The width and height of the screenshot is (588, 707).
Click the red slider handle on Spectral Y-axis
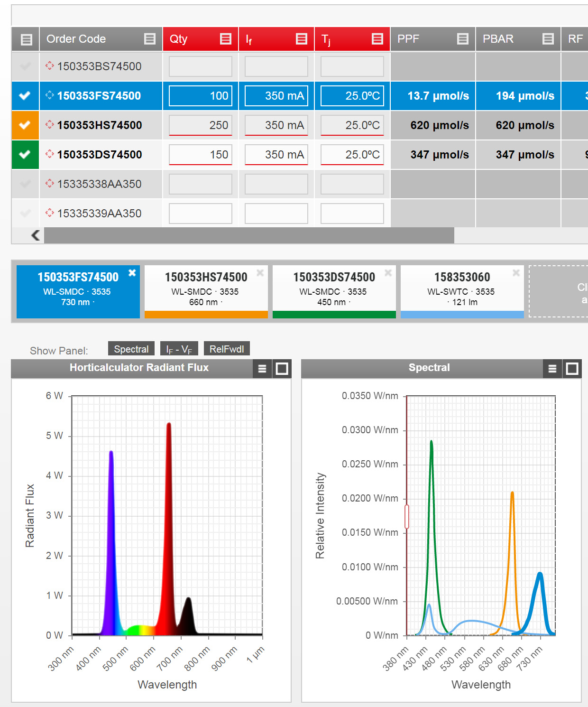[x=407, y=517]
